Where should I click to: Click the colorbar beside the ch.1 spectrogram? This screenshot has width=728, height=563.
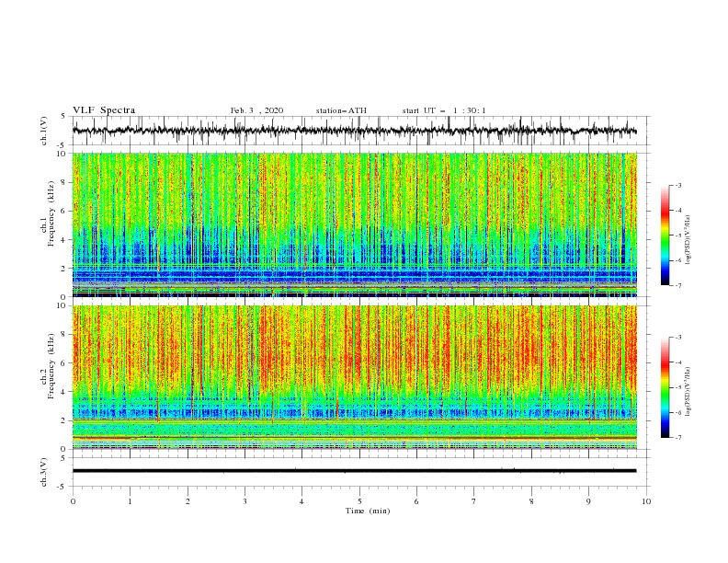tap(665, 236)
